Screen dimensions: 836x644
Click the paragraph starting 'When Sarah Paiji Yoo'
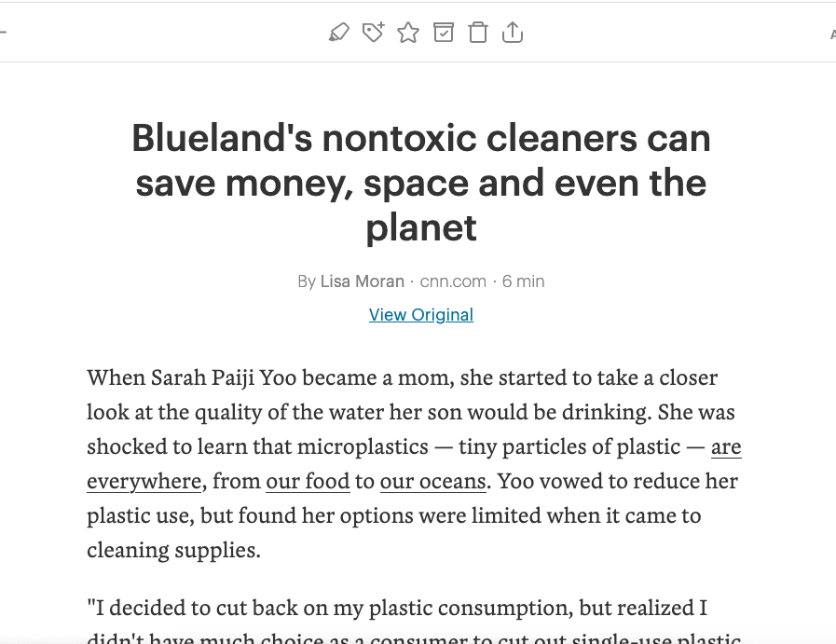click(414, 464)
